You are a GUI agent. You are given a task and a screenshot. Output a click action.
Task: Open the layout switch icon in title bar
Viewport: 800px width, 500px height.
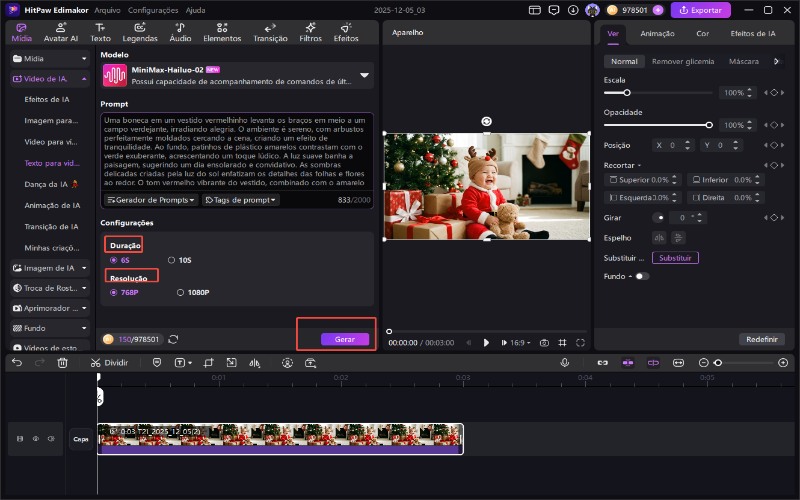click(x=534, y=10)
